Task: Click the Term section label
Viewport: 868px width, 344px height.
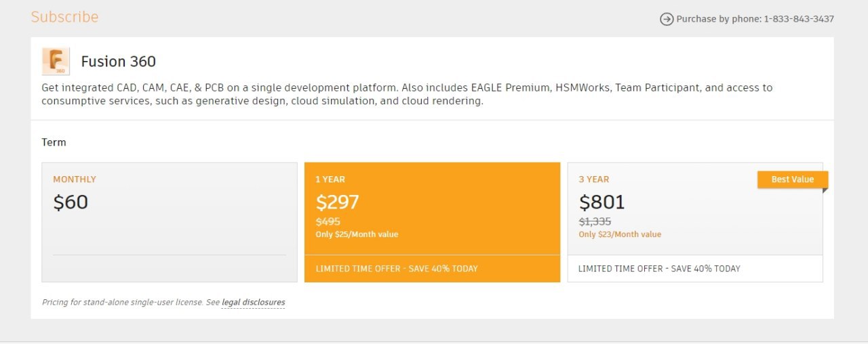Action: click(54, 142)
